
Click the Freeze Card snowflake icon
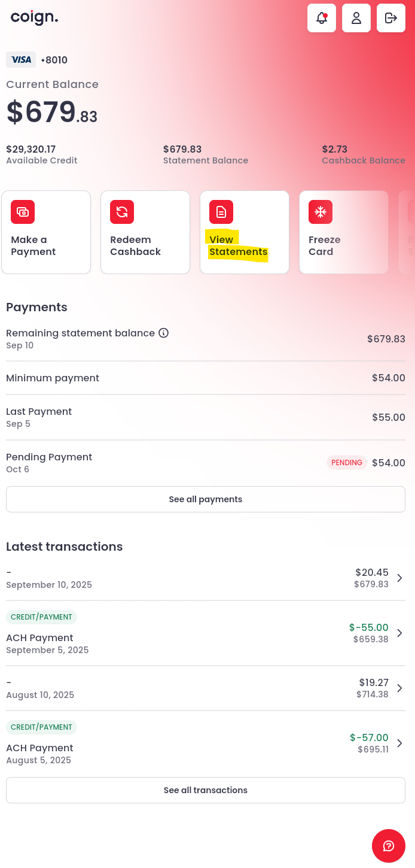point(321,212)
